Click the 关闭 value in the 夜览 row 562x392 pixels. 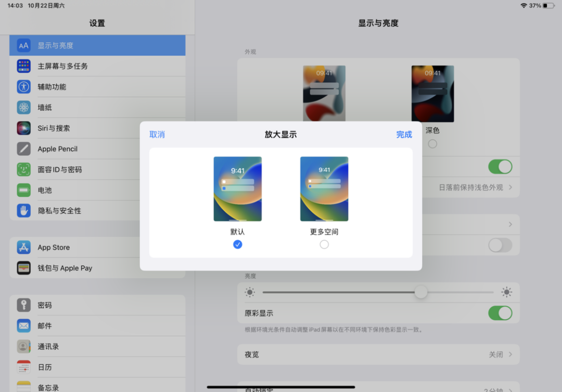pyautogui.click(x=496, y=355)
